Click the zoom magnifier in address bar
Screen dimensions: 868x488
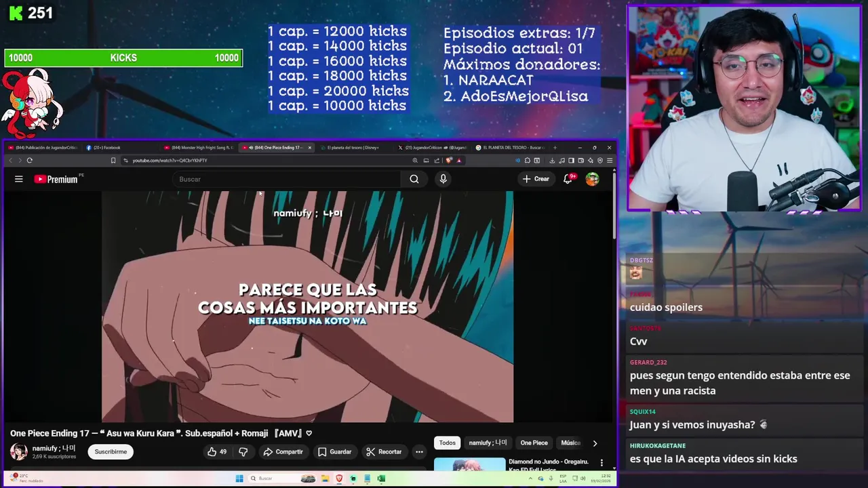point(415,161)
